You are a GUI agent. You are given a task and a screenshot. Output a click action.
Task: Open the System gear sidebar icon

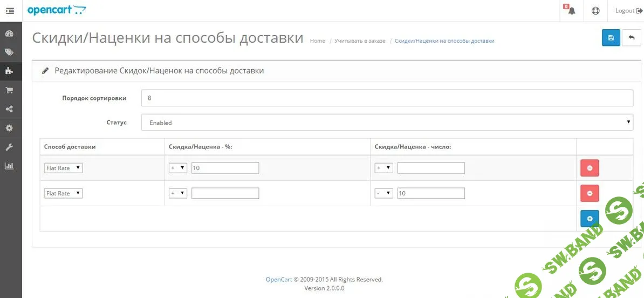[9, 128]
